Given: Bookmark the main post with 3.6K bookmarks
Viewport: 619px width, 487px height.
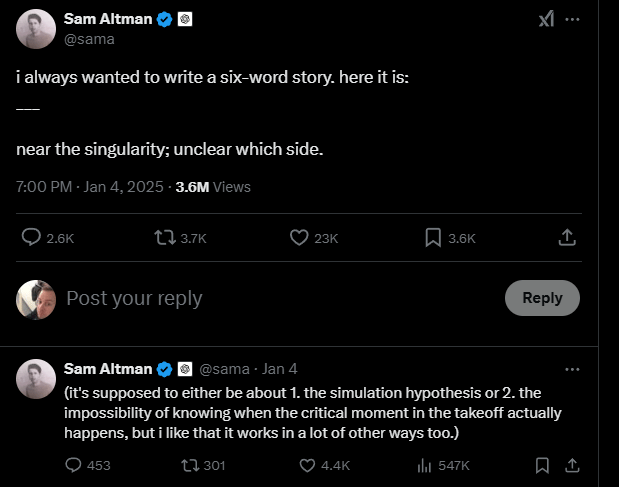Looking at the screenshot, I should click(433, 237).
